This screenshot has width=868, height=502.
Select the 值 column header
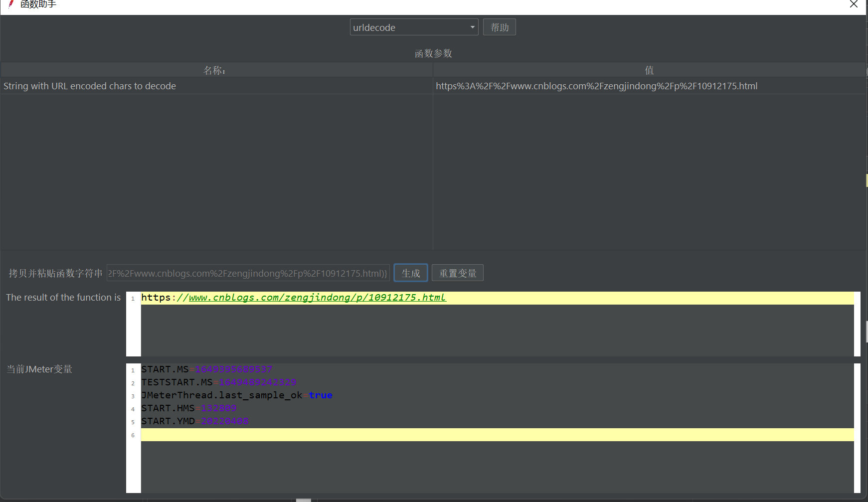click(x=649, y=70)
